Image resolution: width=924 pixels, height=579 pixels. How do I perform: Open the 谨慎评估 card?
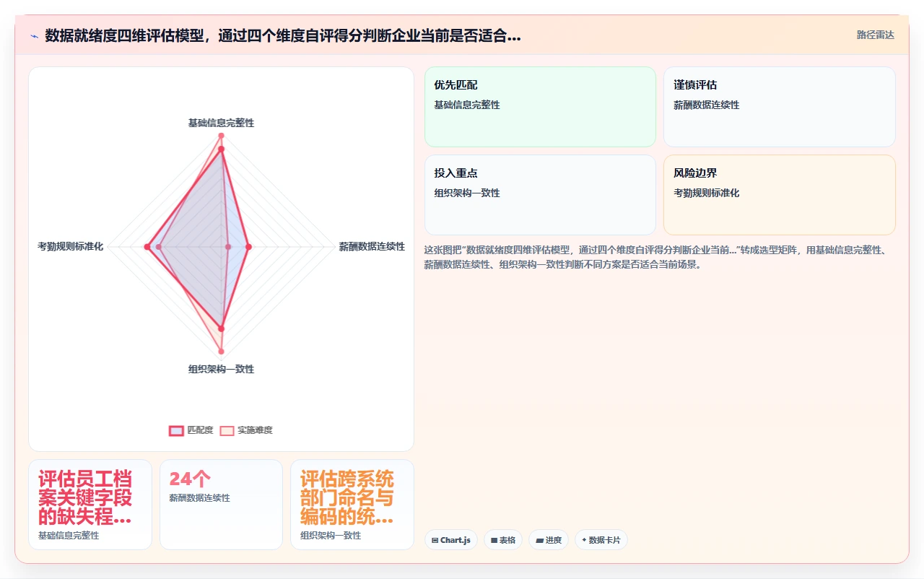779,107
